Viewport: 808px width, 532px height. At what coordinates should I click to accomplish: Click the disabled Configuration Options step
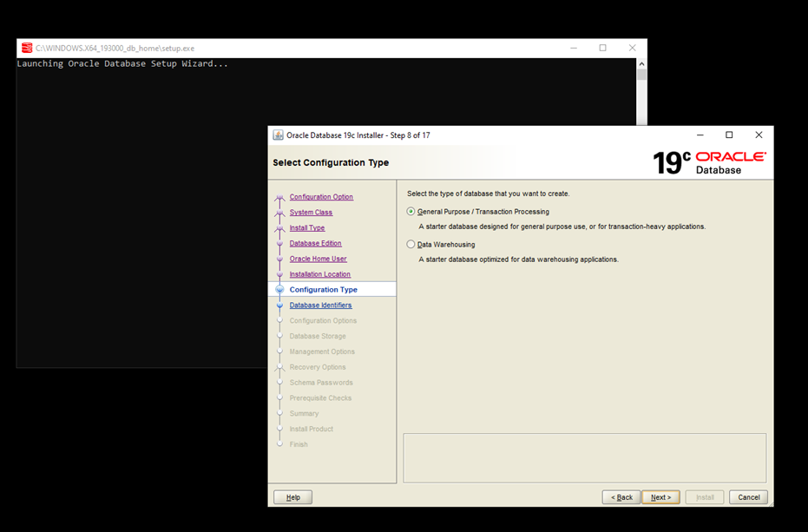coord(323,320)
